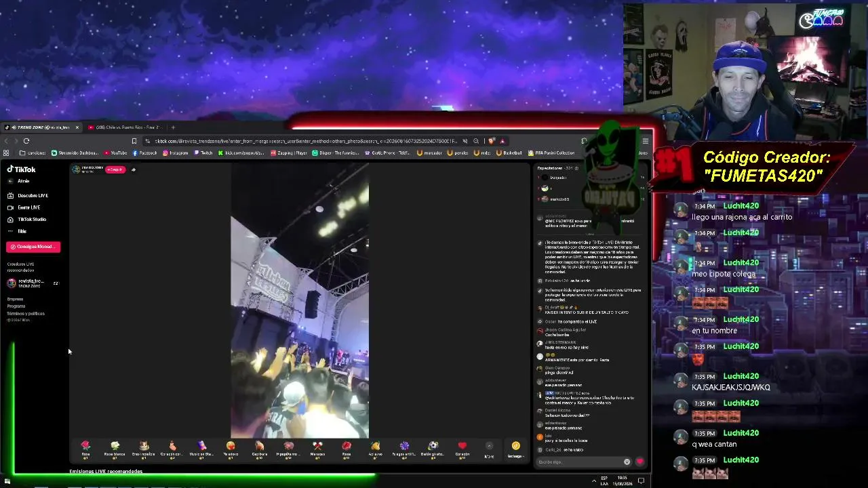Send the Rosa gift

85,449
